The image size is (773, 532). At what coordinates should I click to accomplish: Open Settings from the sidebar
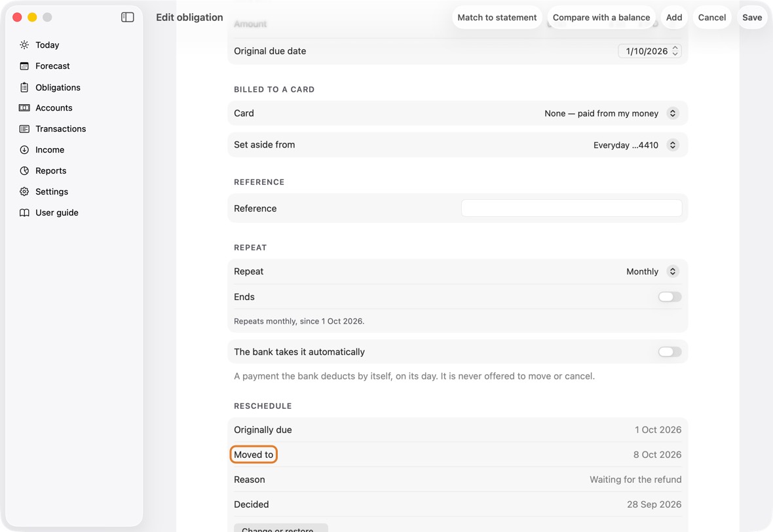[52, 192]
